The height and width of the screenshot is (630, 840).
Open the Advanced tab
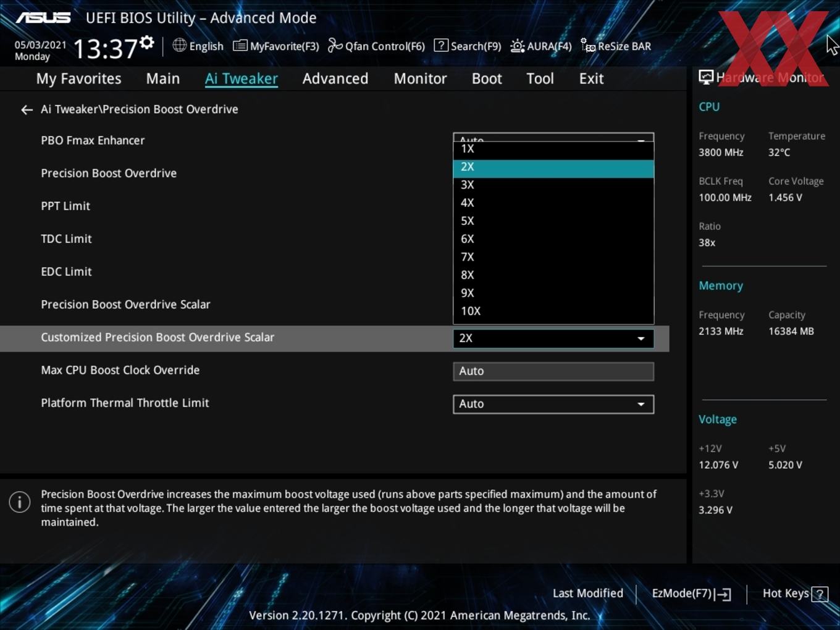pos(335,78)
